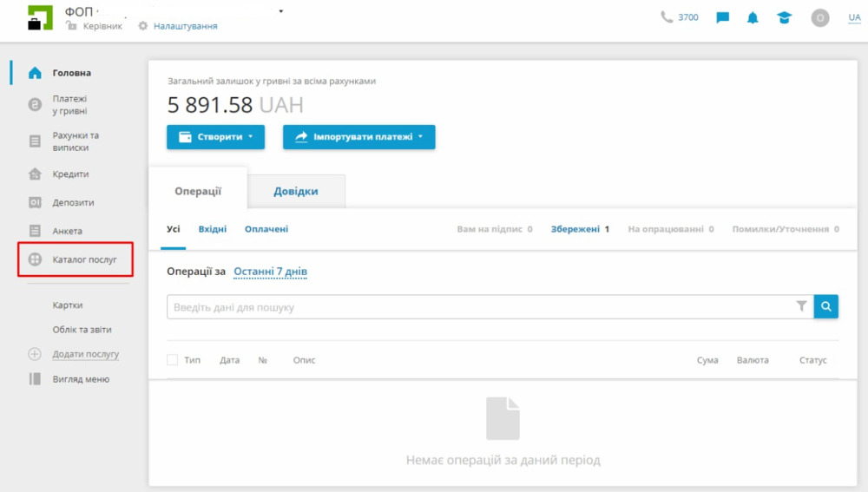
Task: Select the Вхідні operations filter tab
Action: point(213,229)
